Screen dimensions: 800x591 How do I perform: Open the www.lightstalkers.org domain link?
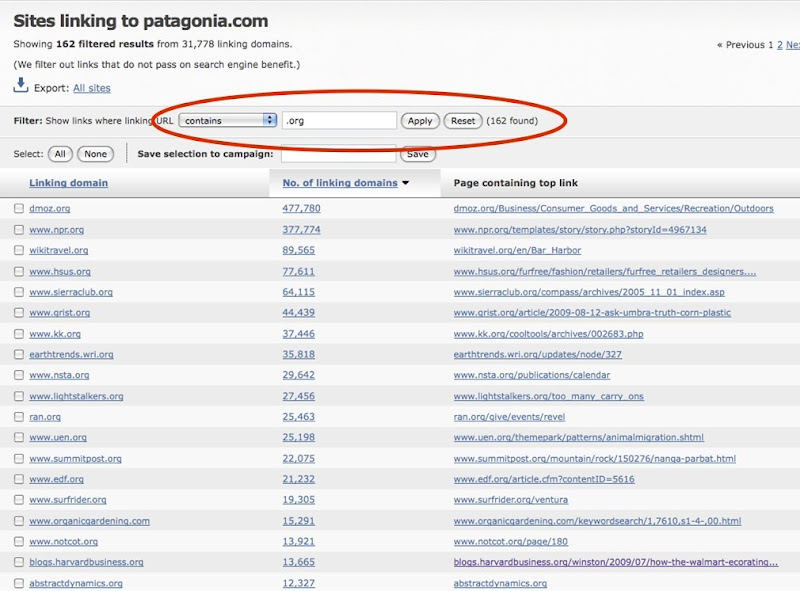(76, 396)
